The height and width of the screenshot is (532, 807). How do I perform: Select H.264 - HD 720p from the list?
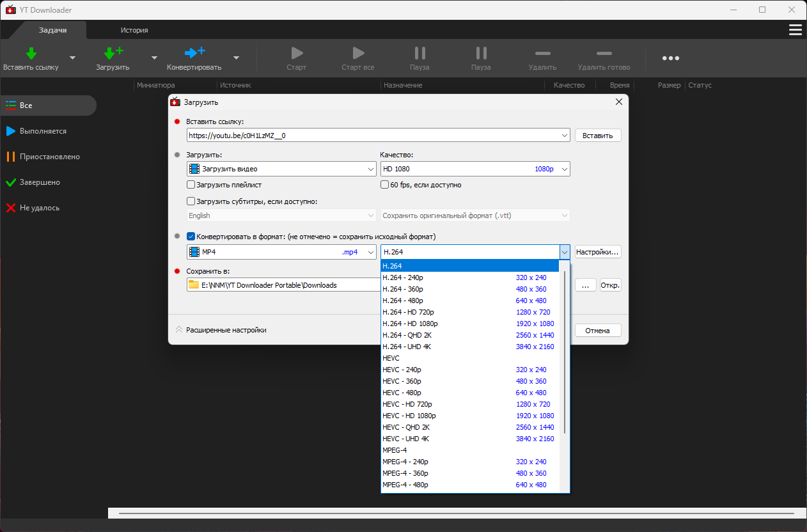[x=470, y=312]
